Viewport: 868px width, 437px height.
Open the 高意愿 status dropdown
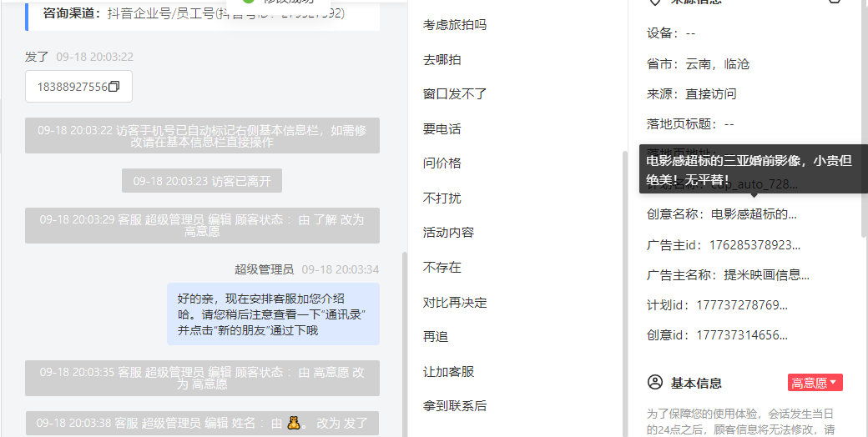pyautogui.click(x=815, y=382)
